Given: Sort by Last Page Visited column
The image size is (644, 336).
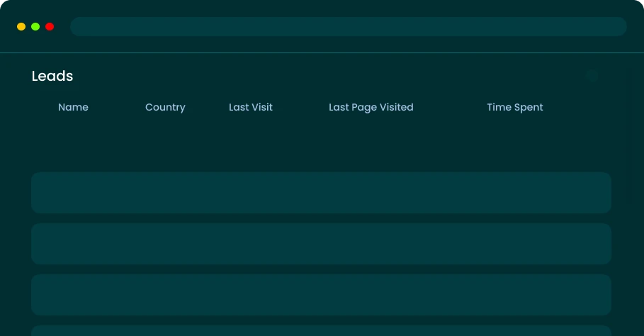Looking at the screenshot, I should pyautogui.click(x=371, y=107).
